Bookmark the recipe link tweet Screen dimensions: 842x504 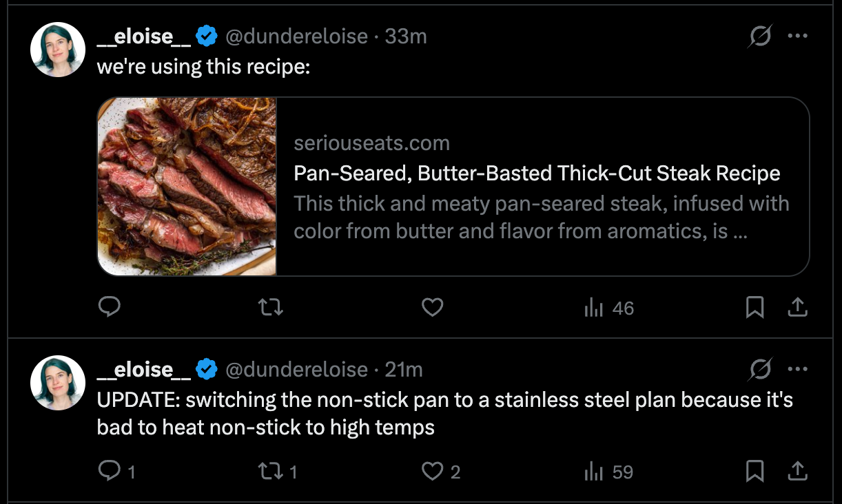[x=755, y=307]
